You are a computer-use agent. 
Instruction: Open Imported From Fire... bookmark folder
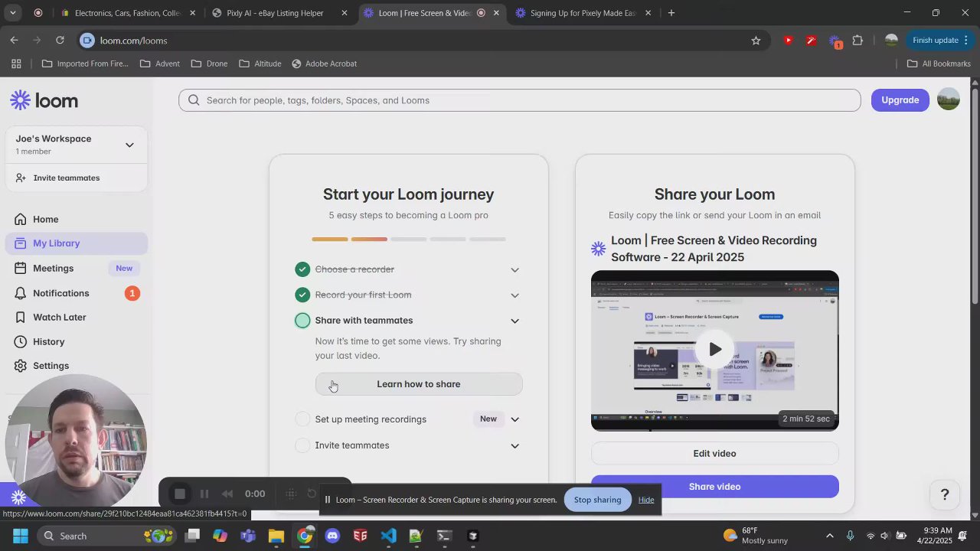(x=85, y=64)
